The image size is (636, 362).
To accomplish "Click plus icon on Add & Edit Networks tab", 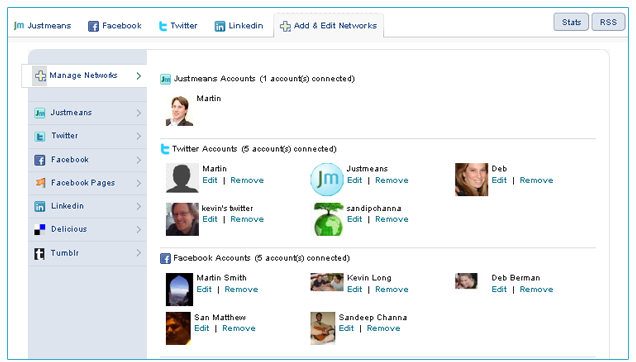I will 285,26.
